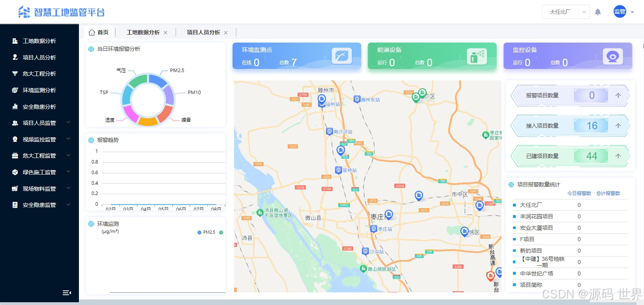Click the 噪音 donut chart segment

164,113
